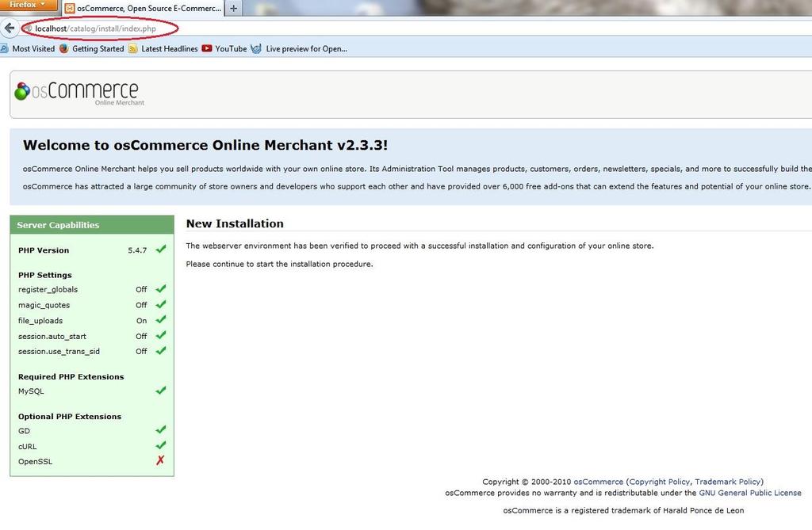
Task: Click the magic_quotes setting label
Action: [x=44, y=305]
